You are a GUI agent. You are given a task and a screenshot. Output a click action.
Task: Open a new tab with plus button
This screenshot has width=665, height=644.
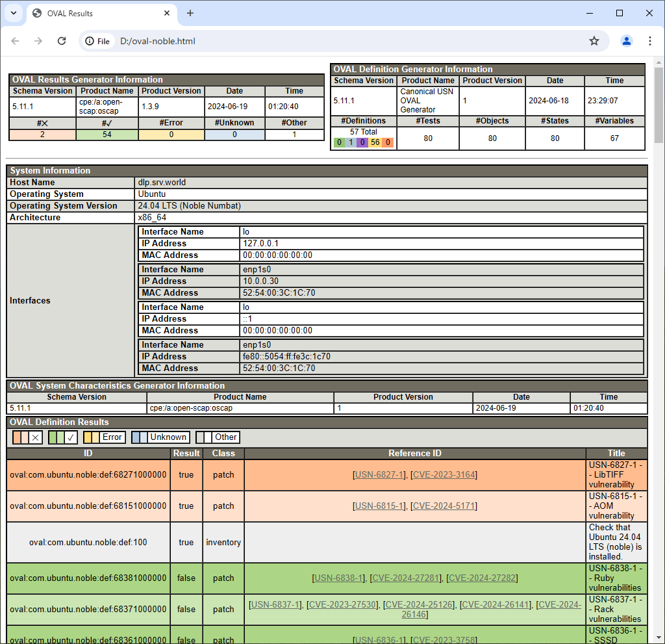click(190, 13)
